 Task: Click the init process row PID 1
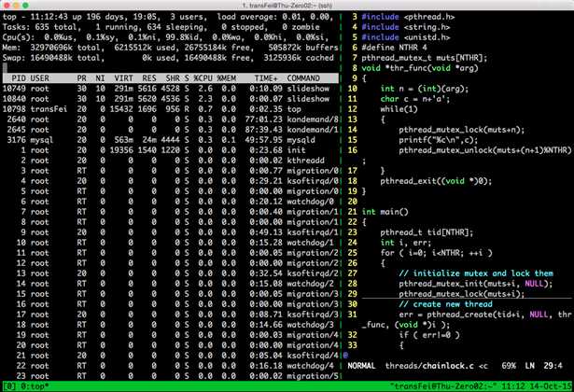tap(170, 150)
